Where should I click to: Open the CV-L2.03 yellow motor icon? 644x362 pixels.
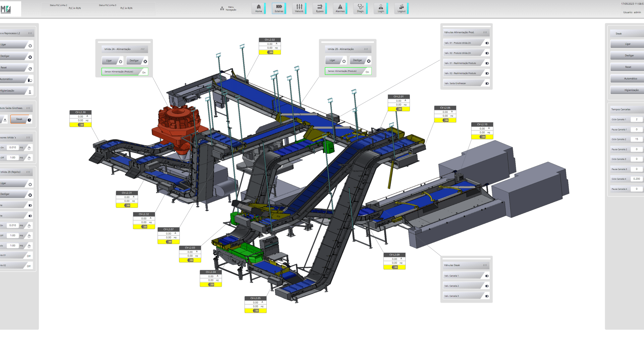tap(190, 260)
